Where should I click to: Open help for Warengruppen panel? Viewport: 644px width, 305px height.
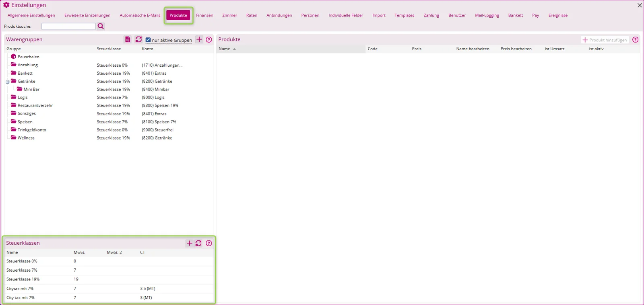click(x=209, y=39)
